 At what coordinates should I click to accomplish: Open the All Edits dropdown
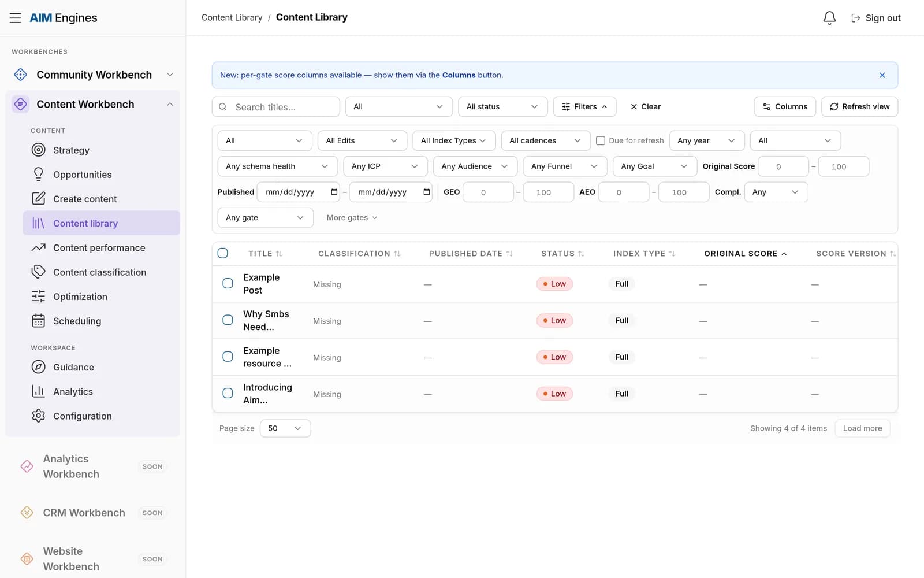click(x=362, y=140)
